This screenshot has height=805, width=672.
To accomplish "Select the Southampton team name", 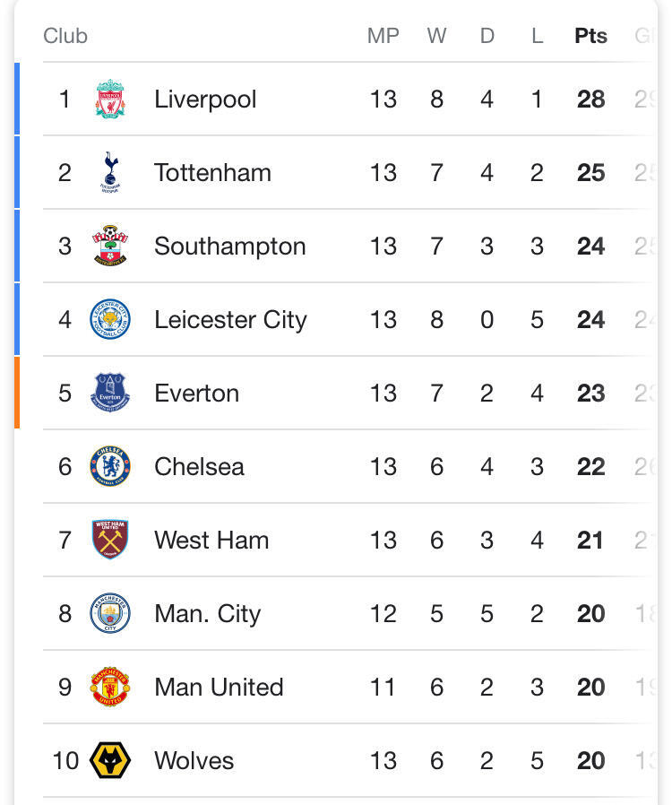I will point(229,247).
